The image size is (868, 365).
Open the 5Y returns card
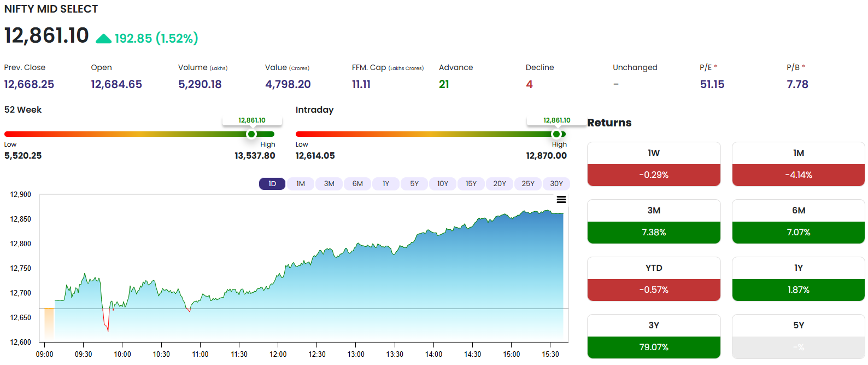coord(799,337)
